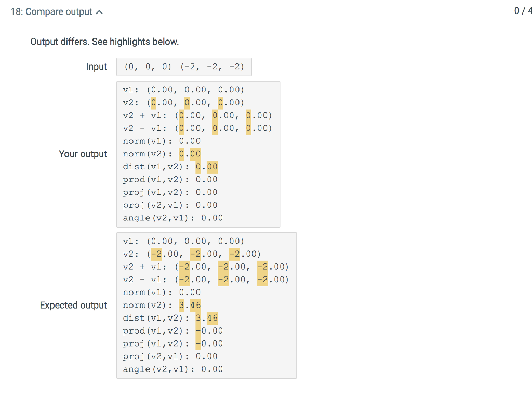Click the norm(v1) line in Expected output
Image resolution: width=532 pixels, height=398 pixels.
[x=161, y=292]
